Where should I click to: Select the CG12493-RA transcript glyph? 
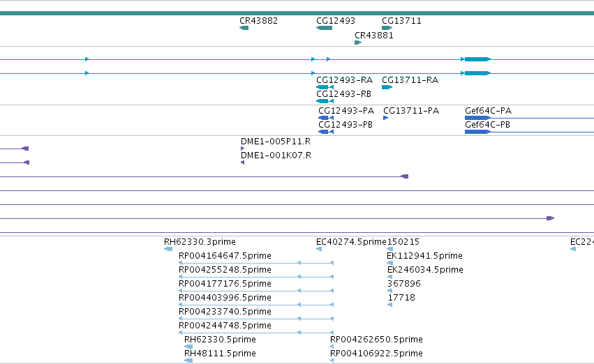pos(325,87)
